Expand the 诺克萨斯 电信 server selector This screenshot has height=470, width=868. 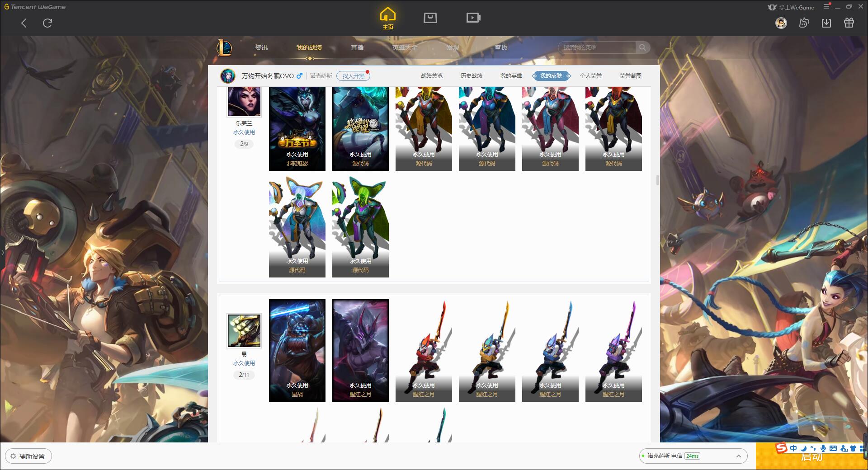click(x=693, y=456)
